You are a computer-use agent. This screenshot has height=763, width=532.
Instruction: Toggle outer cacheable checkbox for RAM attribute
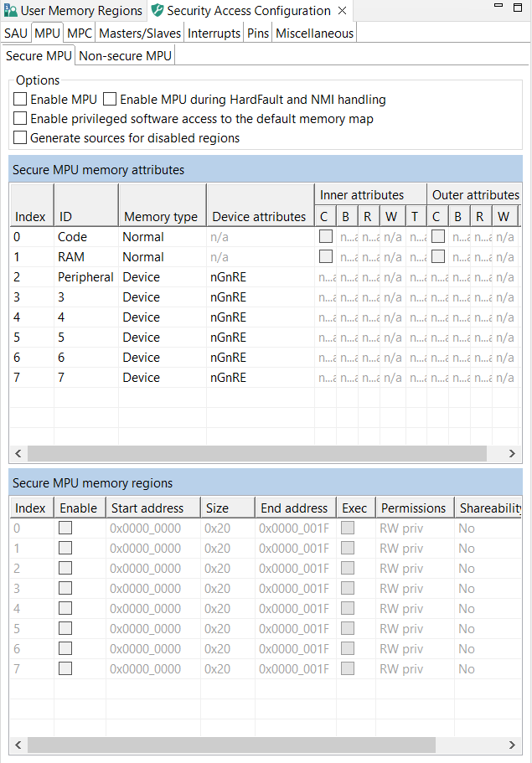pos(438,256)
